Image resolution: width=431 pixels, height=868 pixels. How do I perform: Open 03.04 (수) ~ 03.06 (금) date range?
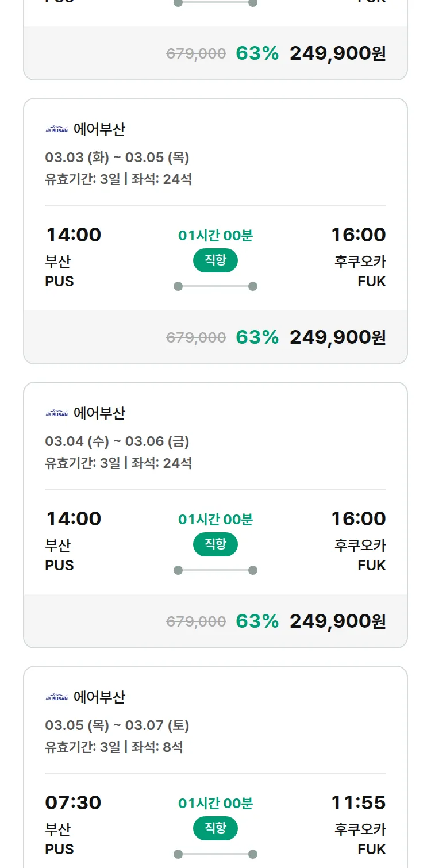pyautogui.click(x=117, y=441)
